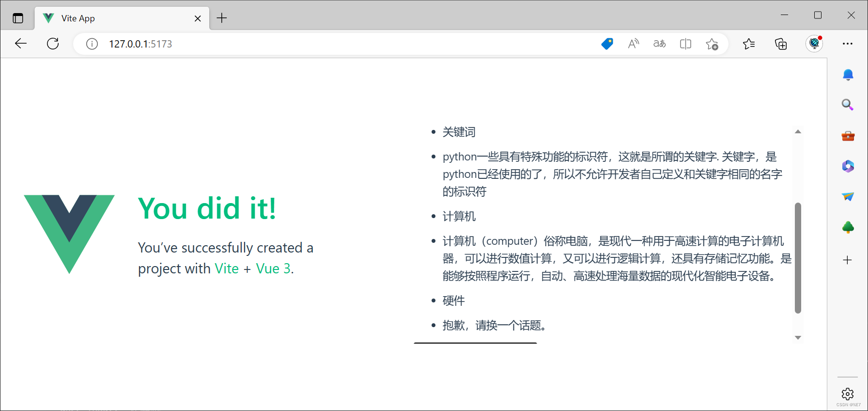
Task: Close the Vite App tab
Action: [x=198, y=18]
